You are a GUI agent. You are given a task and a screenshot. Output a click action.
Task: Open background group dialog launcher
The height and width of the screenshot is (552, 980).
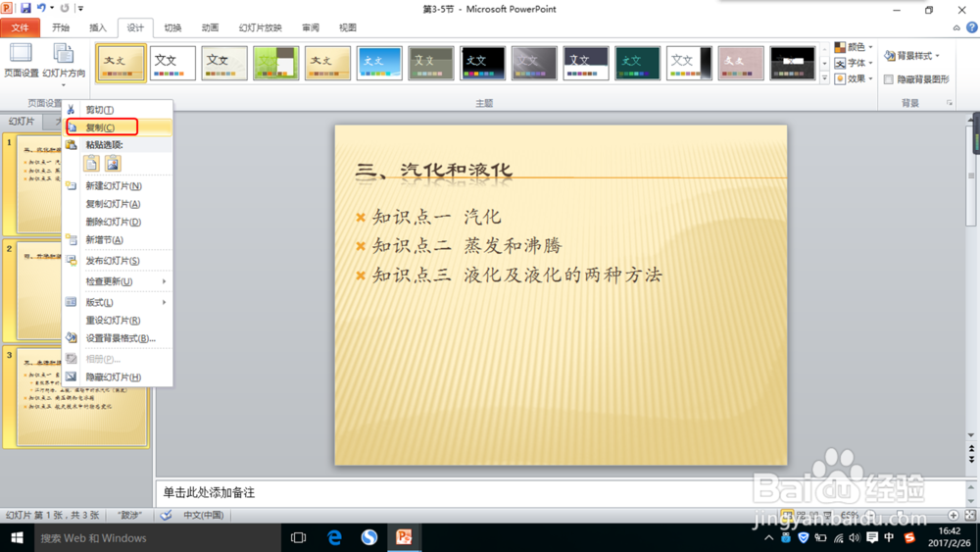tap(950, 103)
